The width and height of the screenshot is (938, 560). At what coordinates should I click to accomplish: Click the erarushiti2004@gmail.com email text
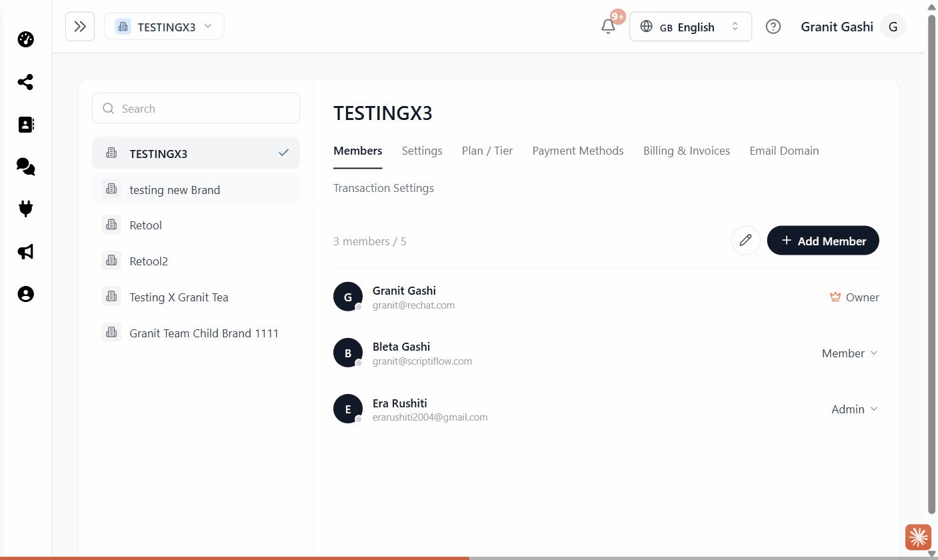point(430,417)
